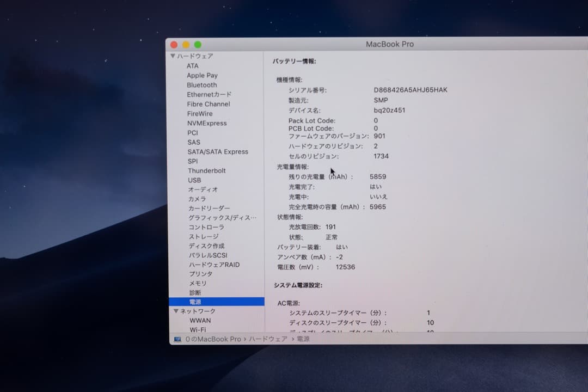588x392 pixels.
Task: Click ハードウェア in the path bar
Action: (268, 339)
